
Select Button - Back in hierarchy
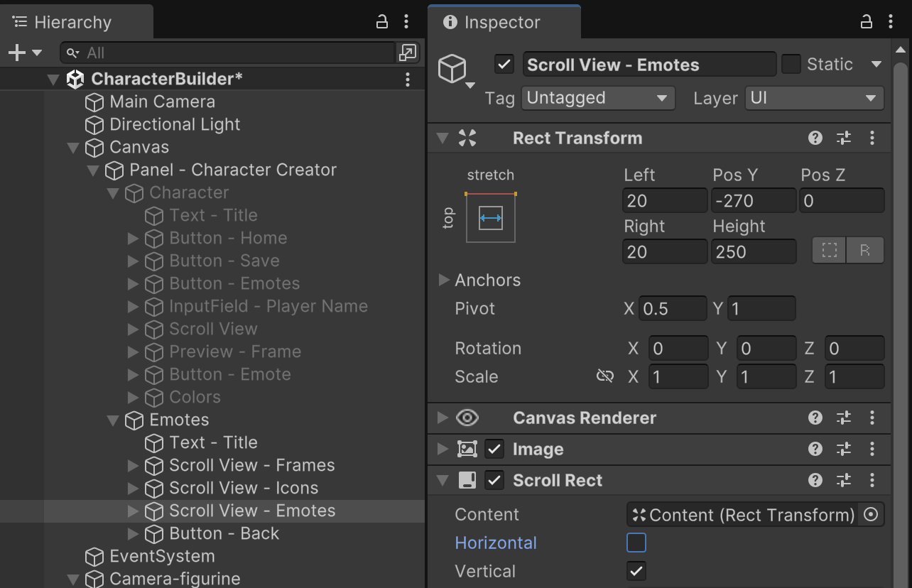(x=224, y=533)
